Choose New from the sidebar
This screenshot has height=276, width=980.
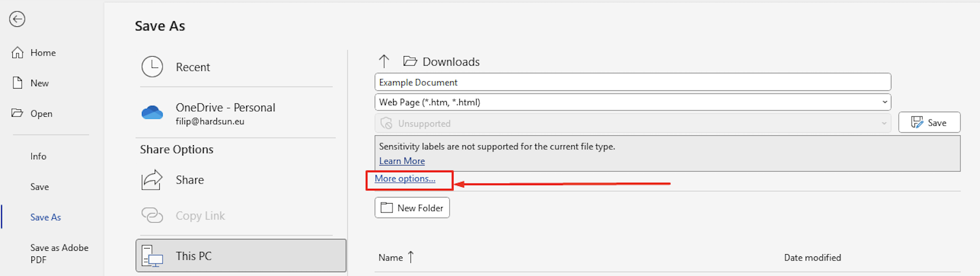tap(39, 83)
